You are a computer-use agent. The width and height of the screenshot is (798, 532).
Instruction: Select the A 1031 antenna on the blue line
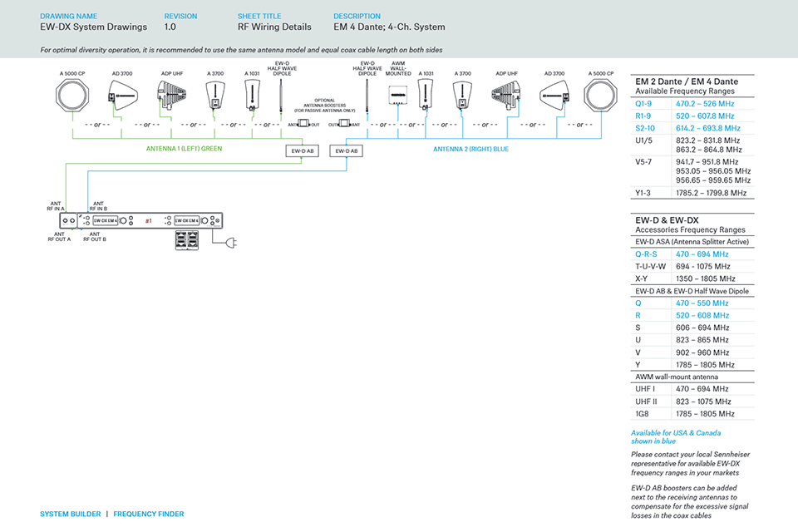(x=426, y=96)
